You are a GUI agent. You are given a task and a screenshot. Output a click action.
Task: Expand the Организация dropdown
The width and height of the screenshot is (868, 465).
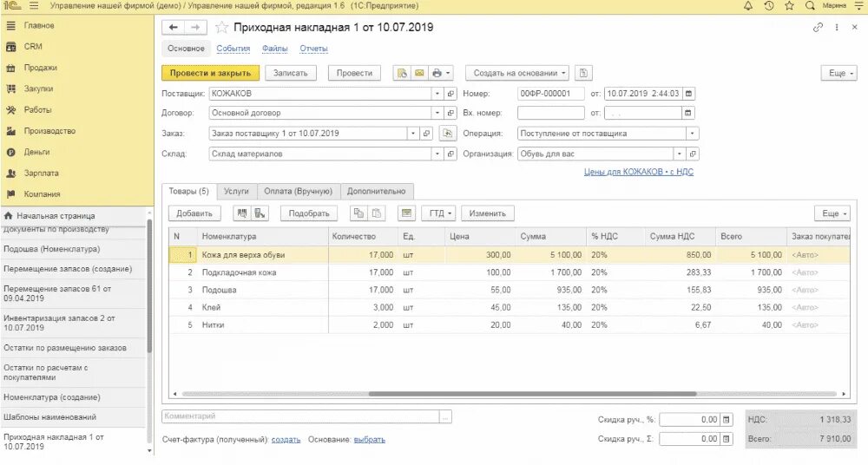point(680,154)
